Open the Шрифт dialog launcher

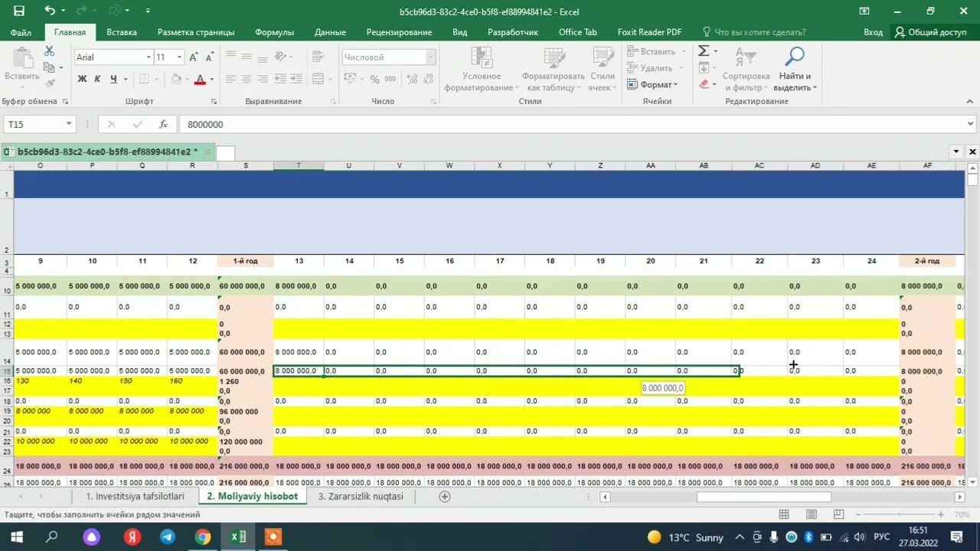tap(214, 101)
